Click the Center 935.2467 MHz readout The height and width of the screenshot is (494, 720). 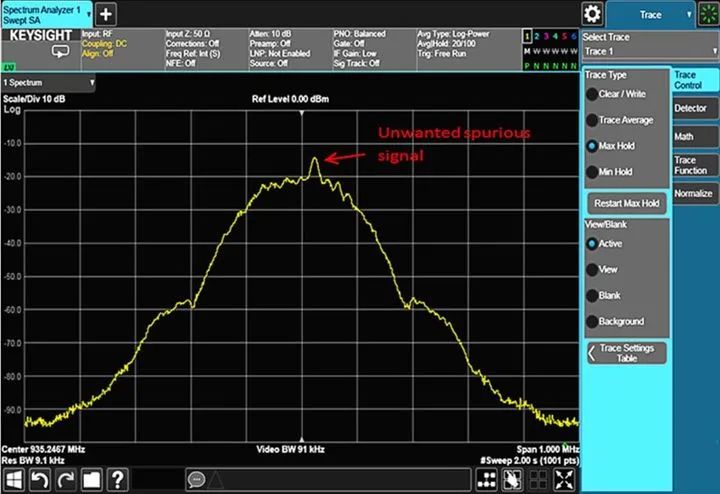click(43, 449)
